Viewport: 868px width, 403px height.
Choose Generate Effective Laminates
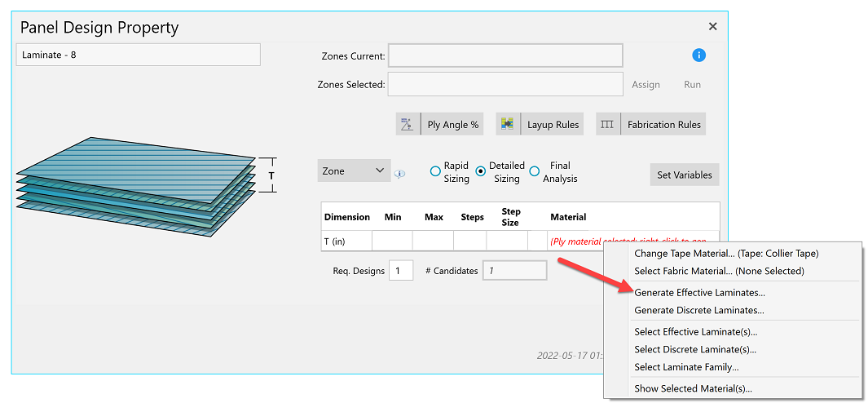700,292
